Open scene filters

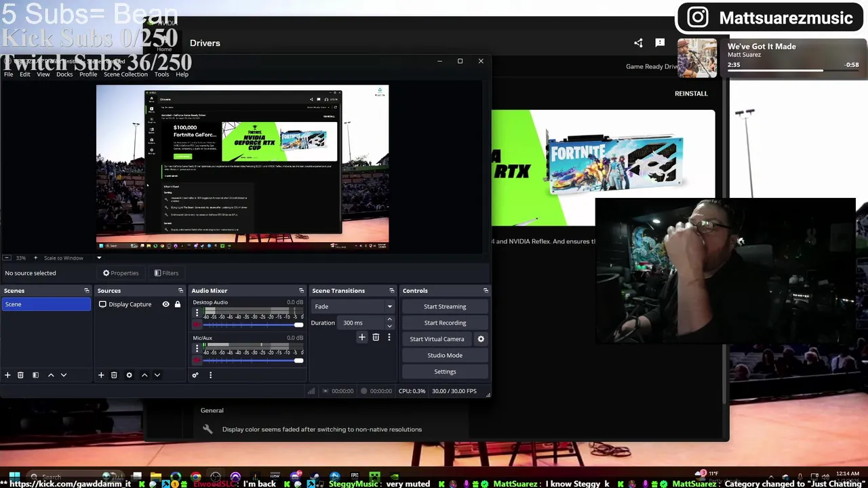click(35, 375)
